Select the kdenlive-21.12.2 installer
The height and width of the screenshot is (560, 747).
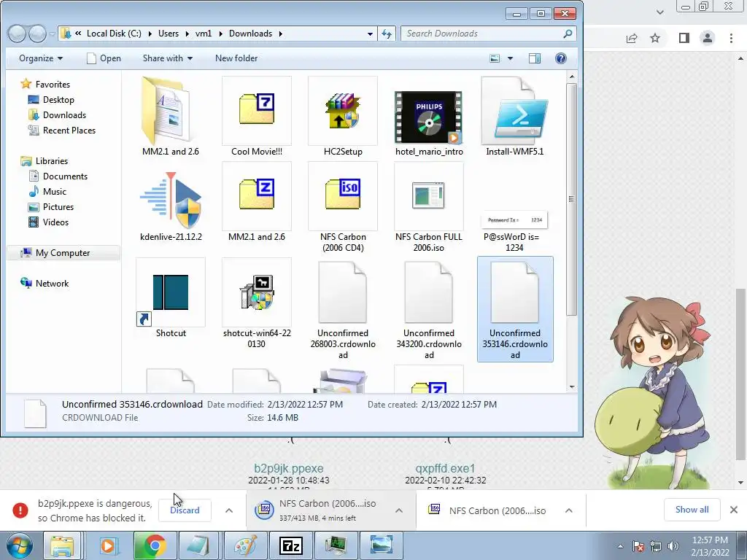click(x=171, y=207)
